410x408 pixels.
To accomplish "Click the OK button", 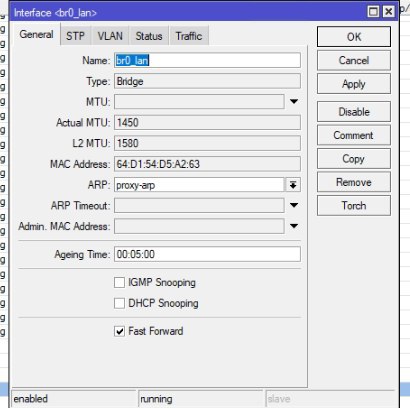I will click(x=354, y=37).
